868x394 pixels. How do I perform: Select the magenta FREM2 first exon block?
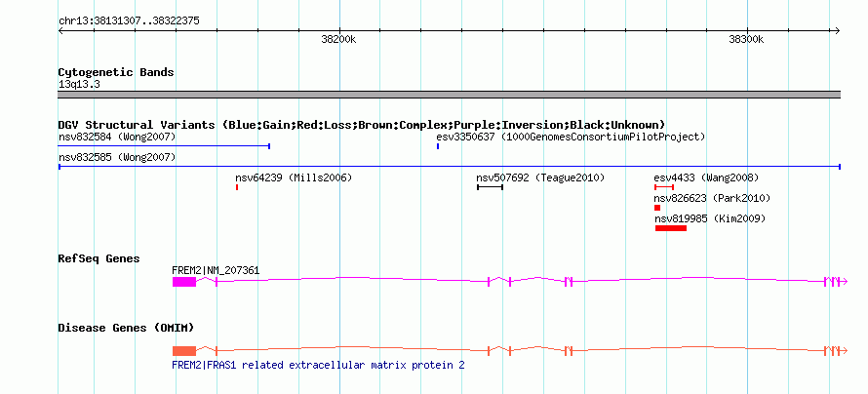click(x=183, y=282)
